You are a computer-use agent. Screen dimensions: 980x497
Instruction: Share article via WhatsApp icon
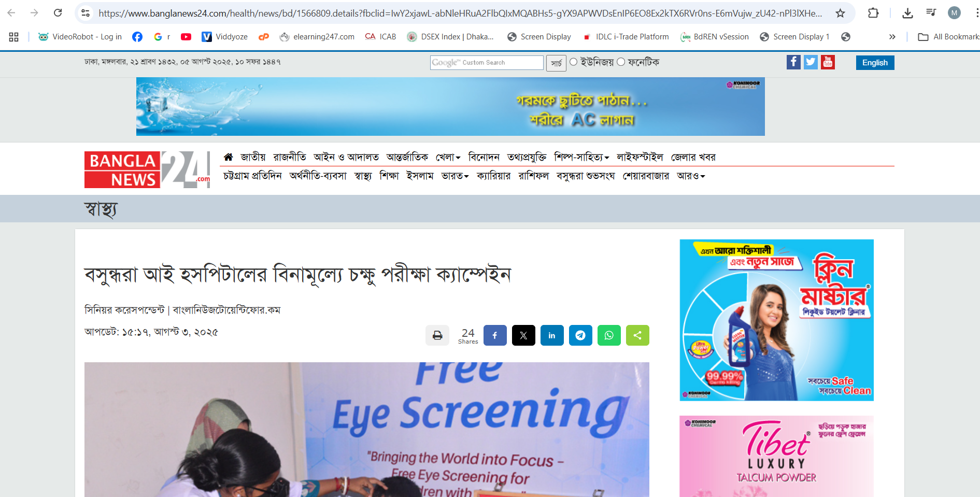click(609, 335)
